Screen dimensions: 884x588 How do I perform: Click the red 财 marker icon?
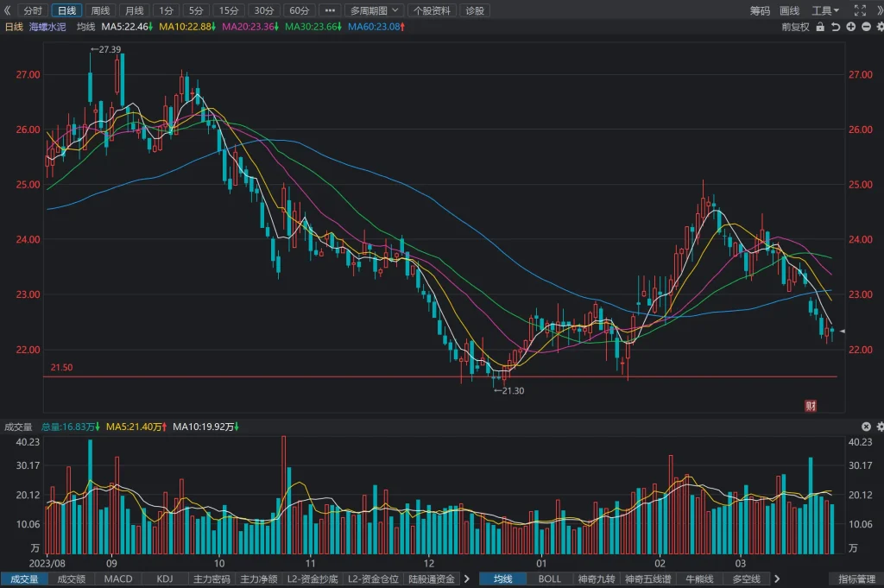(x=810, y=406)
